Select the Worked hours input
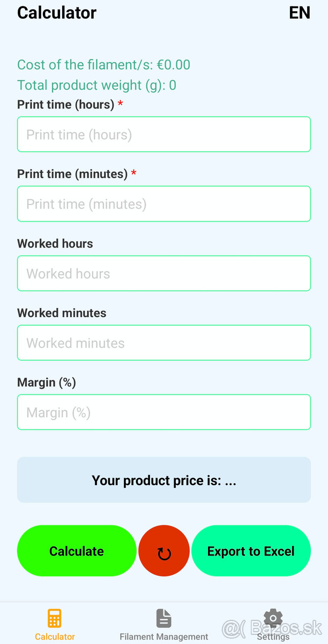 [164, 273]
